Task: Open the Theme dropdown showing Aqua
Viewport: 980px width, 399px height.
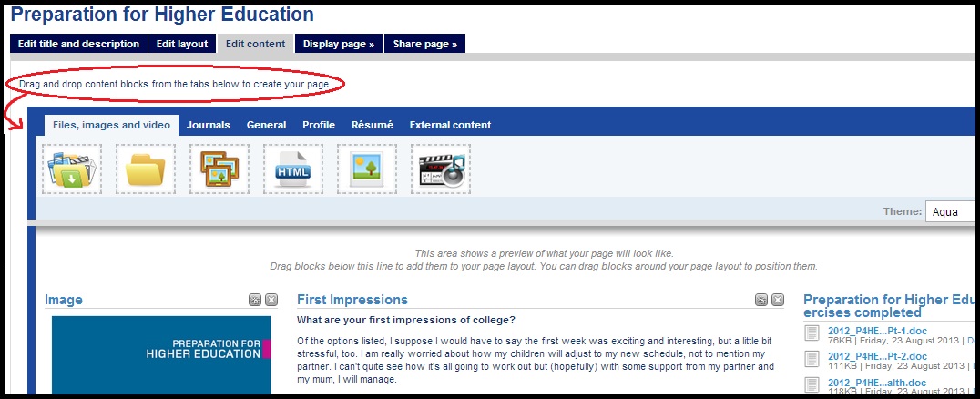Action: (951, 211)
